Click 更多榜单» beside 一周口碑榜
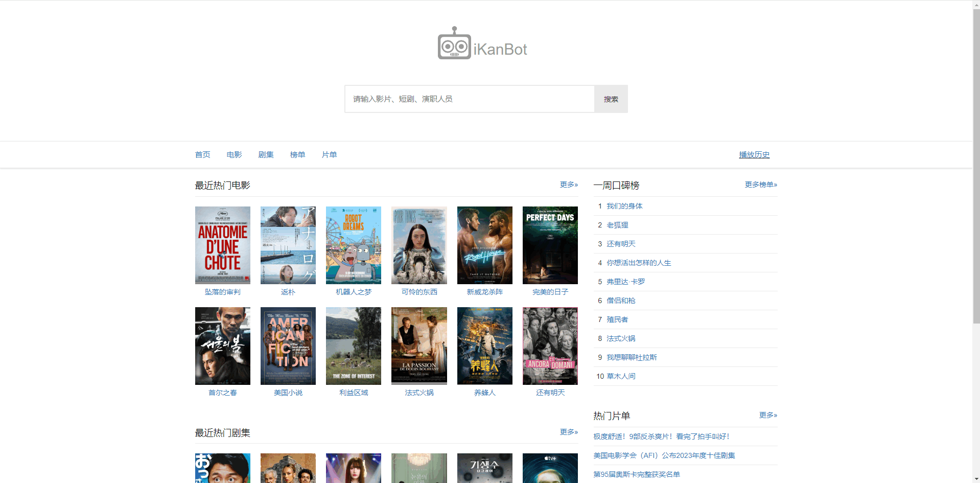 click(x=761, y=185)
